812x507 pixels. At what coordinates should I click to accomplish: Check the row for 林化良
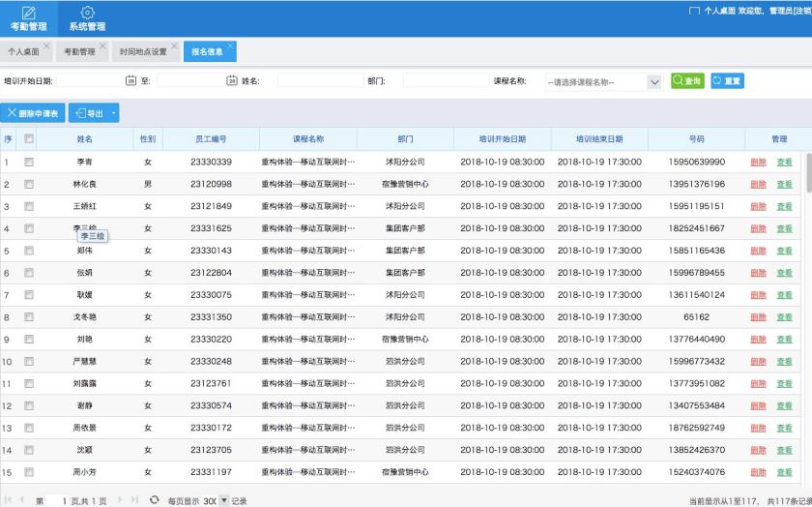click(28, 184)
